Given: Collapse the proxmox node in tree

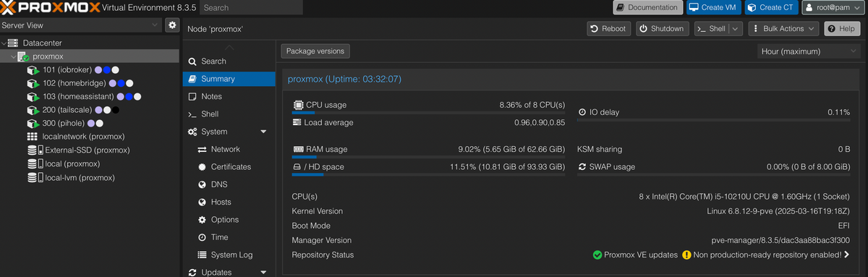Looking at the screenshot, I should 14,56.
